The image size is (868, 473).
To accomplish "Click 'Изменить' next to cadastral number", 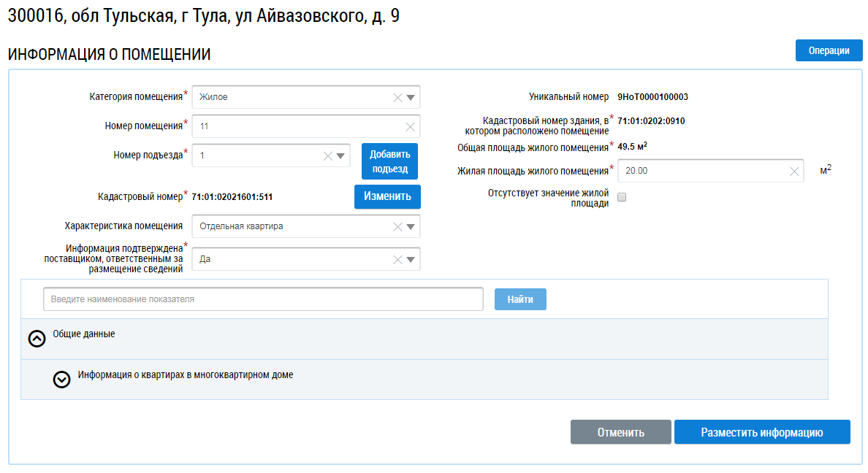I will pyautogui.click(x=387, y=196).
